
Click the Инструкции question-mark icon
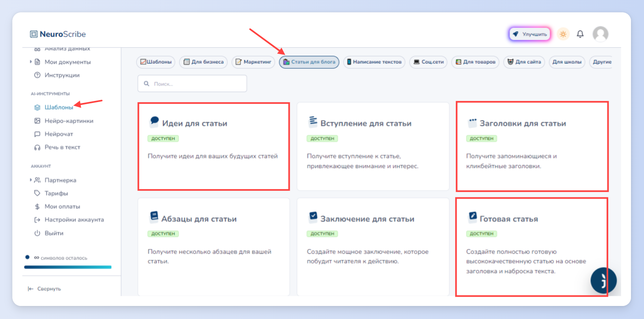[x=37, y=75]
